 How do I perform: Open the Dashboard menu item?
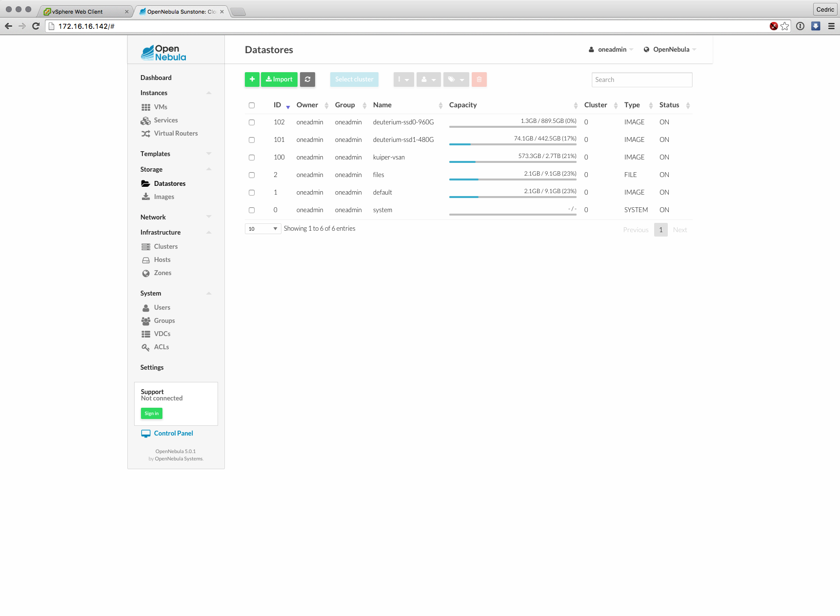(156, 78)
